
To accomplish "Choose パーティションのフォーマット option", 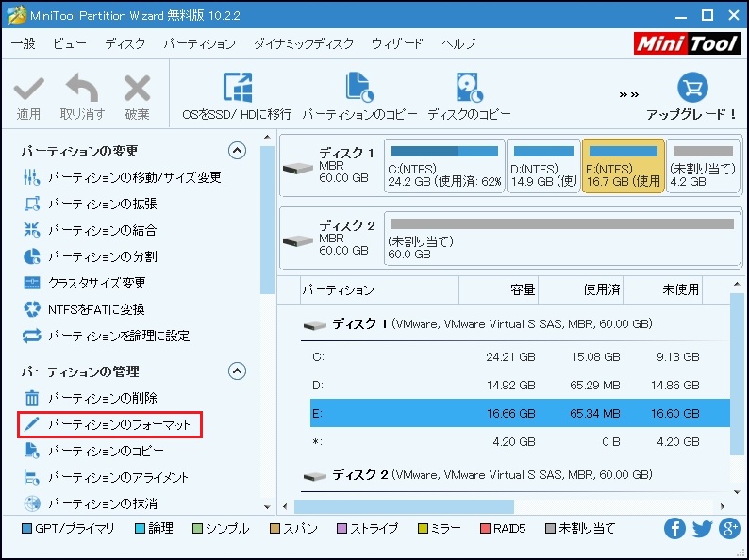I will (x=109, y=424).
